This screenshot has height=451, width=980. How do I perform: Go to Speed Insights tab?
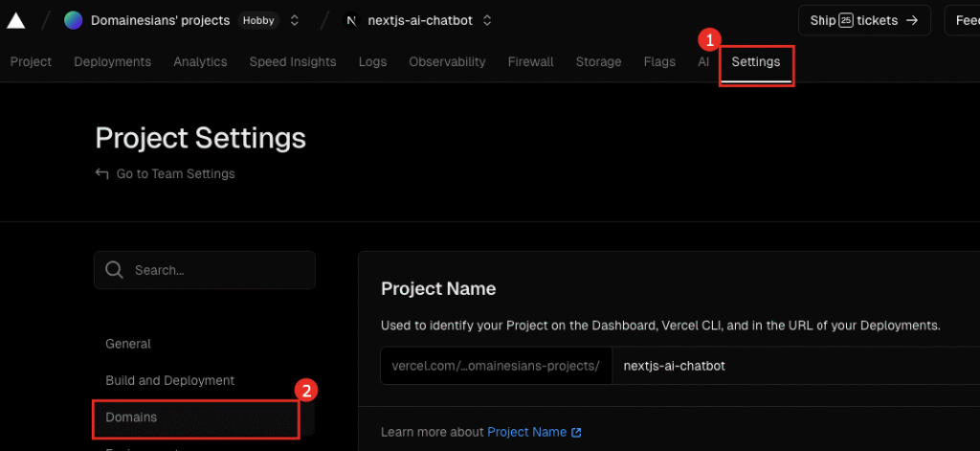pos(293,62)
